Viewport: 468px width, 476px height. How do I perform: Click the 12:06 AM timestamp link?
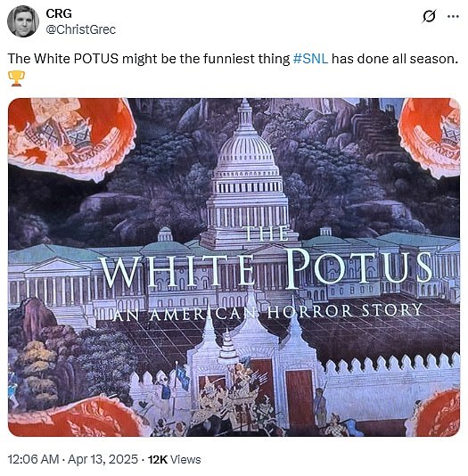point(33,459)
